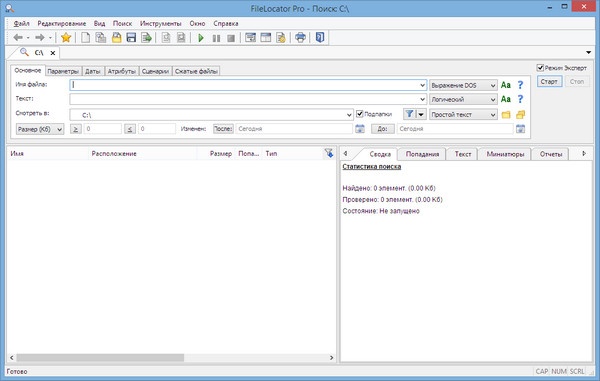Open the Логический dropdown
Image resolution: width=600 pixels, height=381 pixels.
[463, 99]
